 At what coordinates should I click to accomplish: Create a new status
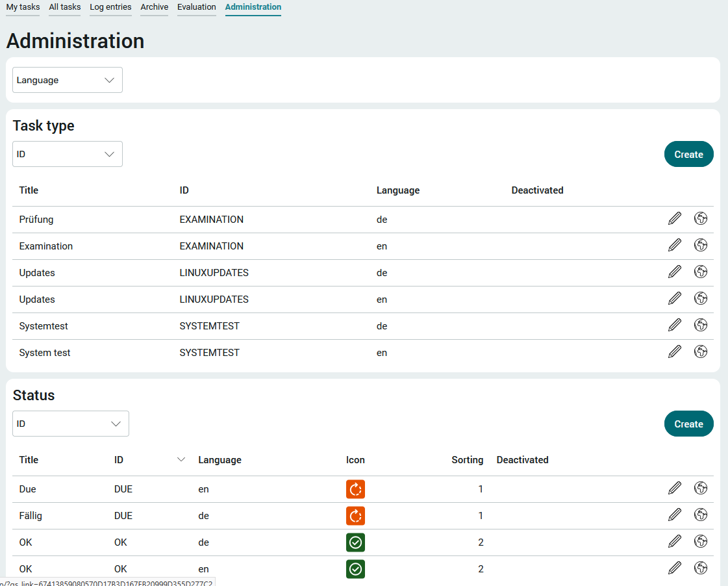[688, 424]
